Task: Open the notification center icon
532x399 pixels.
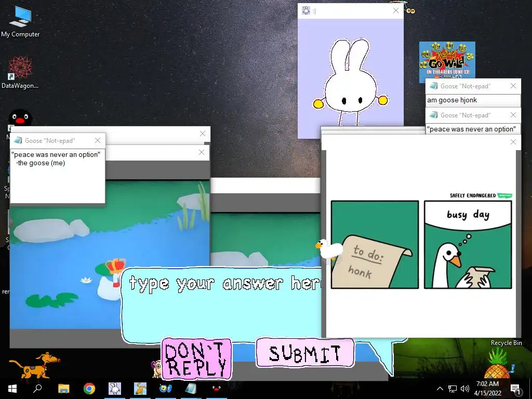Action: (x=515, y=389)
